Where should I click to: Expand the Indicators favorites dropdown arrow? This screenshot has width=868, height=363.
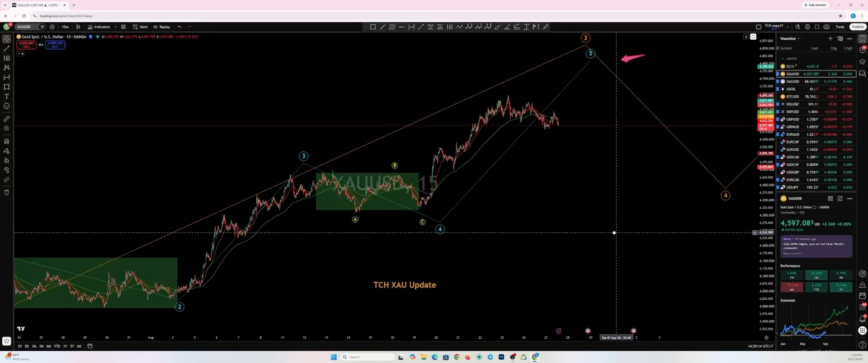click(x=116, y=27)
